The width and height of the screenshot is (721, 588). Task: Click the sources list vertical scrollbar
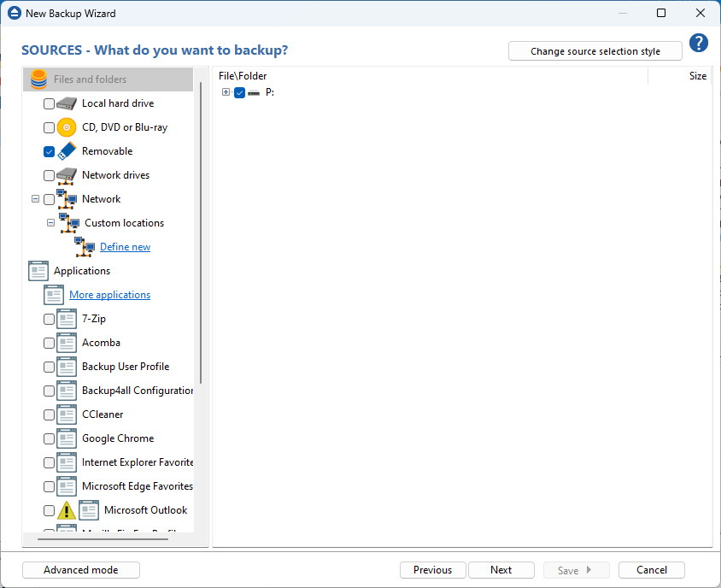click(x=201, y=231)
